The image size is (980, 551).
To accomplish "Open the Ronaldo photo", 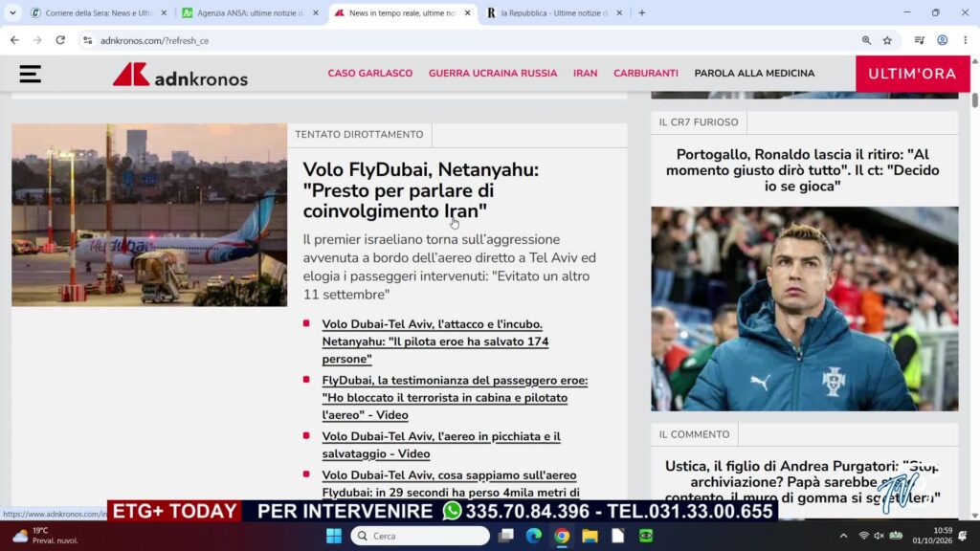I will pos(804,309).
